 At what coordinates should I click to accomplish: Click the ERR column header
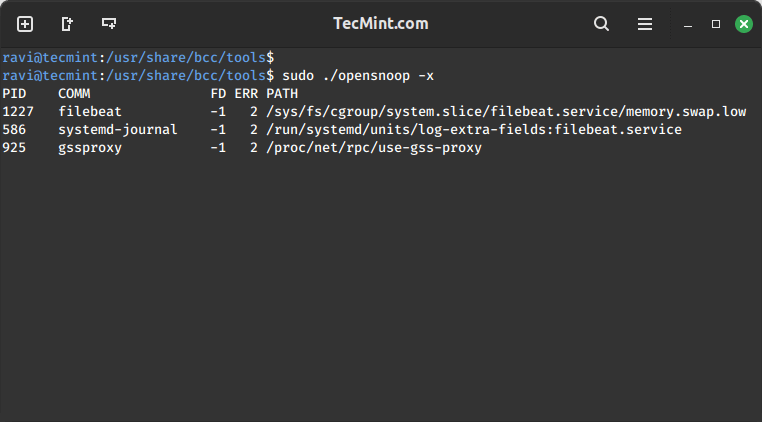point(246,93)
